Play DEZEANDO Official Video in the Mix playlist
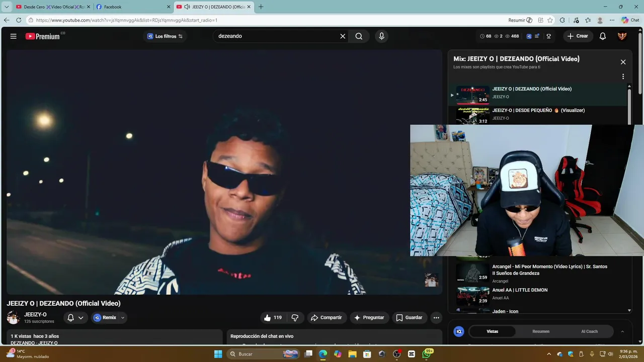This screenshot has height=362, width=644. (x=538, y=95)
